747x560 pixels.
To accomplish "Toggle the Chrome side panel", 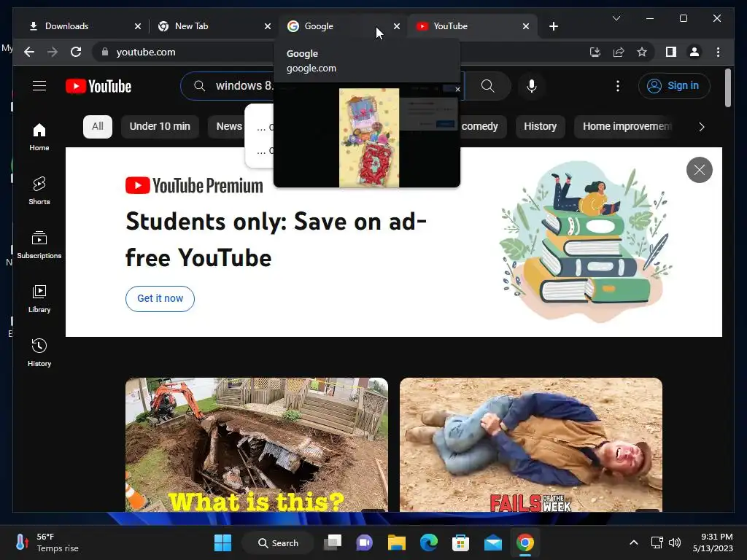I will pos(671,52).
